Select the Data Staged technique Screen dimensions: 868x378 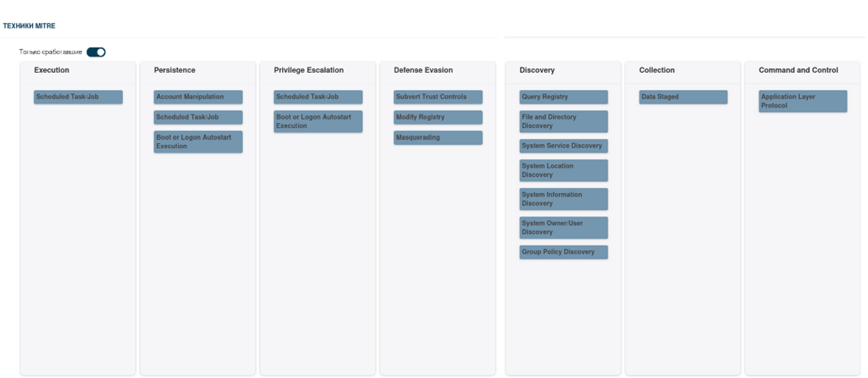[x=683, y=97]
